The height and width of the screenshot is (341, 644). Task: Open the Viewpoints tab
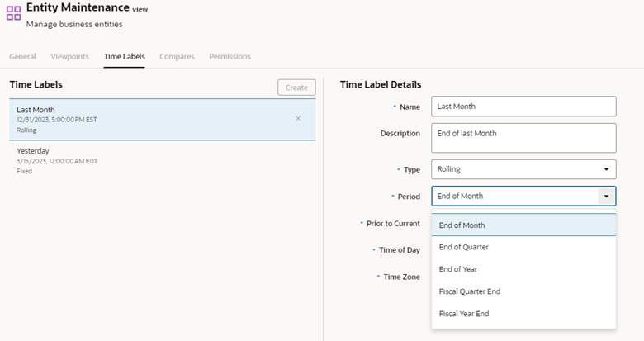70,57
